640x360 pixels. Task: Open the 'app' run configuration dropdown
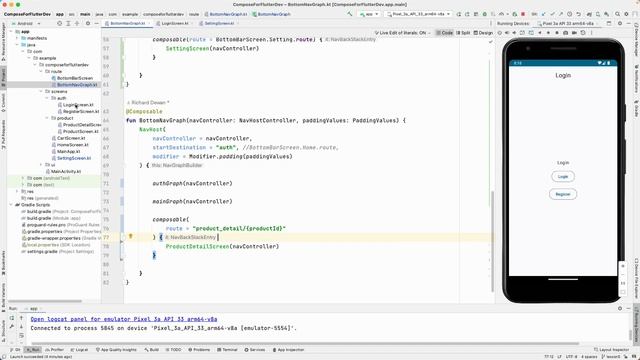coord(369,14)
